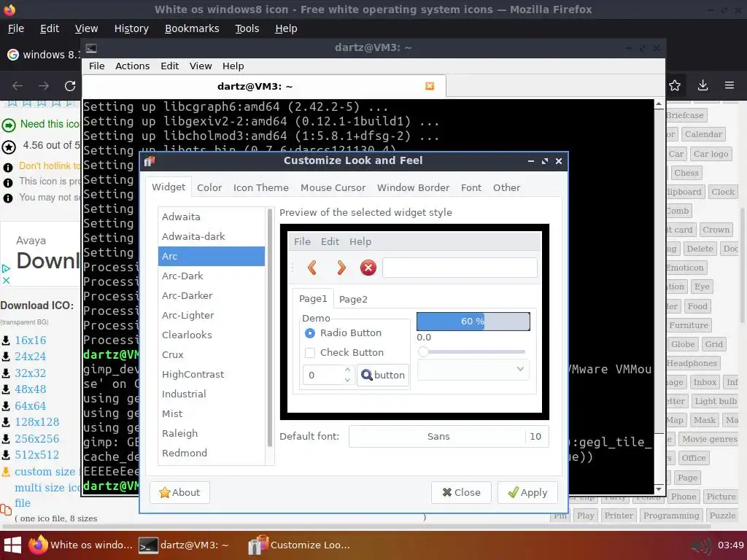Click Firefox reload page icon
This screenshot has height=560, width=747.
click(70, 86)
